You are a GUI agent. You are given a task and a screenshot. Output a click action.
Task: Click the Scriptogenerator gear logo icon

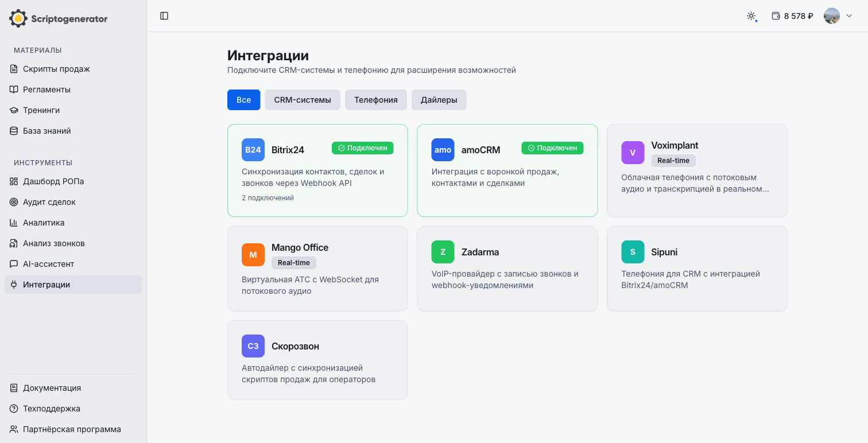(18, 18)
